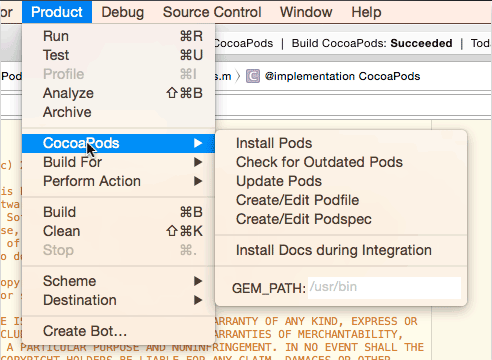This screenshot has height=360, width=492.
Task: Expand the Destination submenu
Action: click(x=118, y=300)
